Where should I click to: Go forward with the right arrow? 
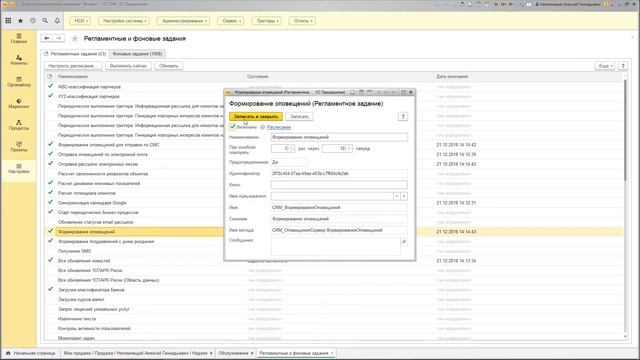[x=58, y=38]
